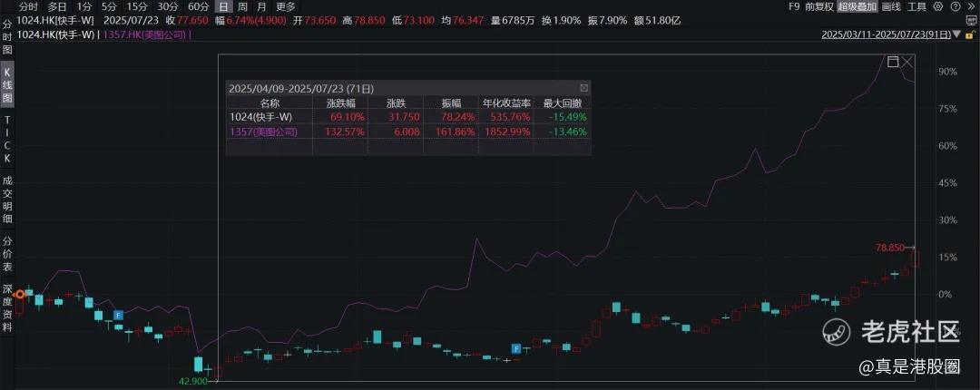Click the 90% axis label

click(x=948, y=72)
